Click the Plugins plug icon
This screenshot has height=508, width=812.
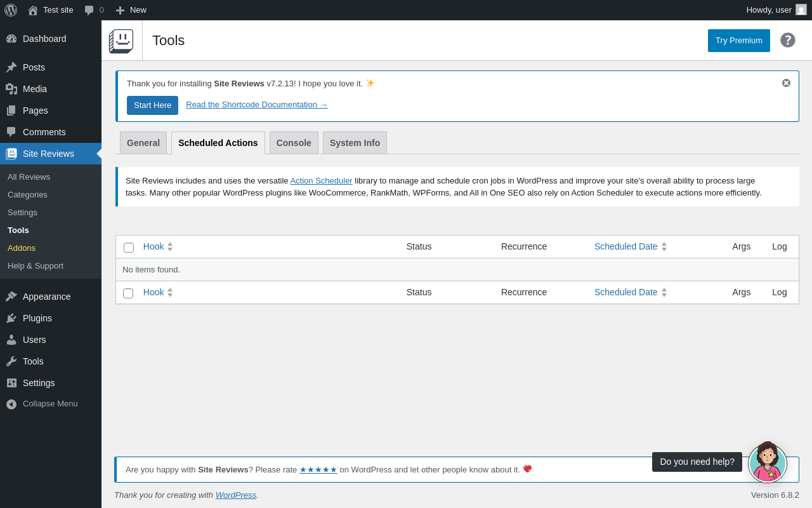pos(11,318)
